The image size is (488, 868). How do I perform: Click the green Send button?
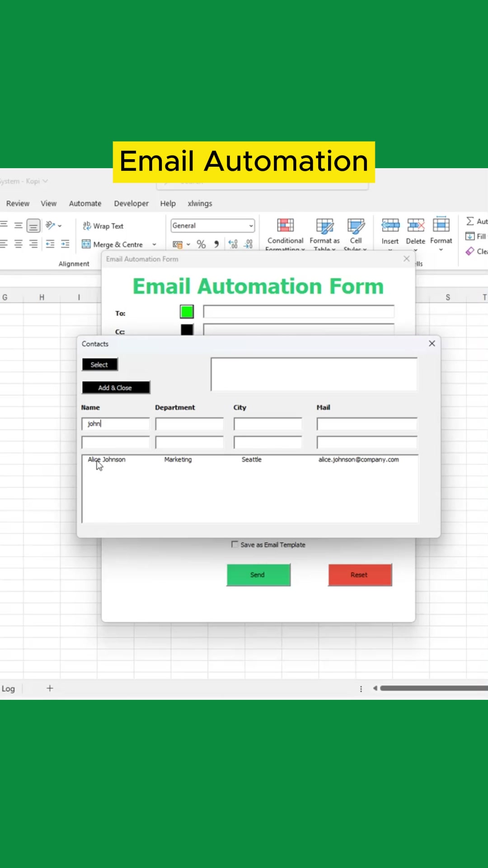258,575
